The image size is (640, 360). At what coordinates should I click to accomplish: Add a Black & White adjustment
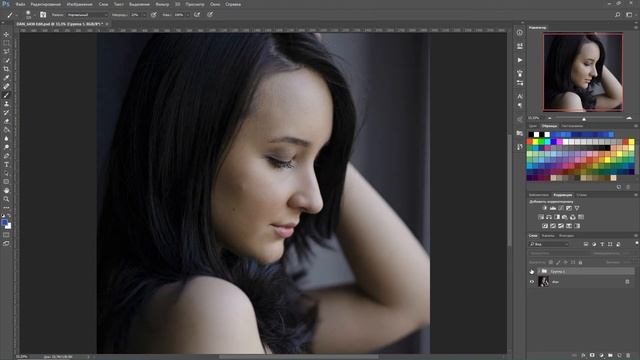pyautogui.click(x=557, y=217)
